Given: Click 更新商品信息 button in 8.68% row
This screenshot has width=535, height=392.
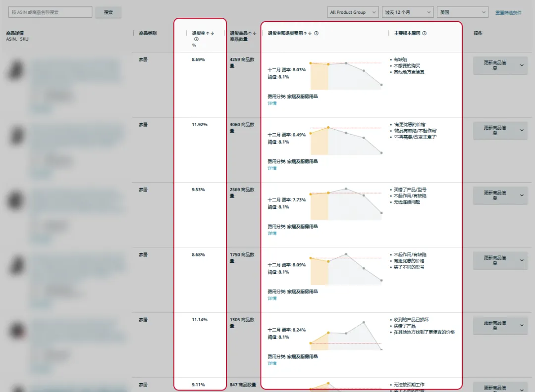Looking at the screenshot, I should [494, 260].
